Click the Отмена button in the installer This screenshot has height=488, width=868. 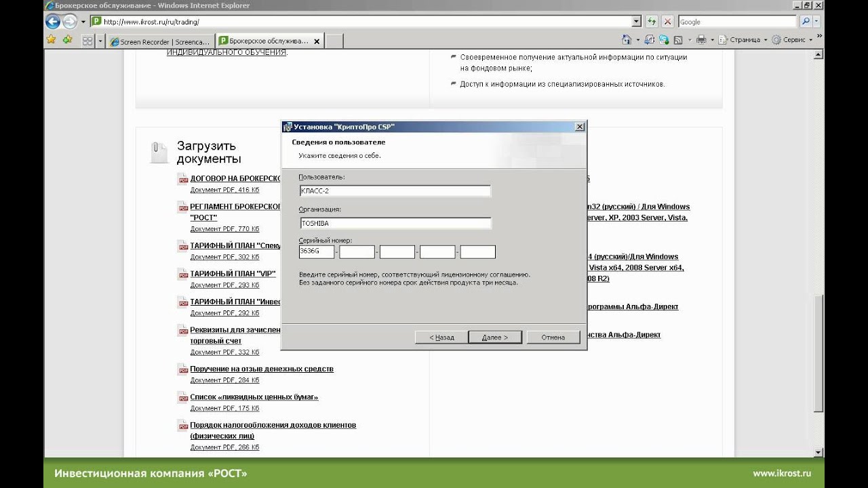tap(553, 337)
